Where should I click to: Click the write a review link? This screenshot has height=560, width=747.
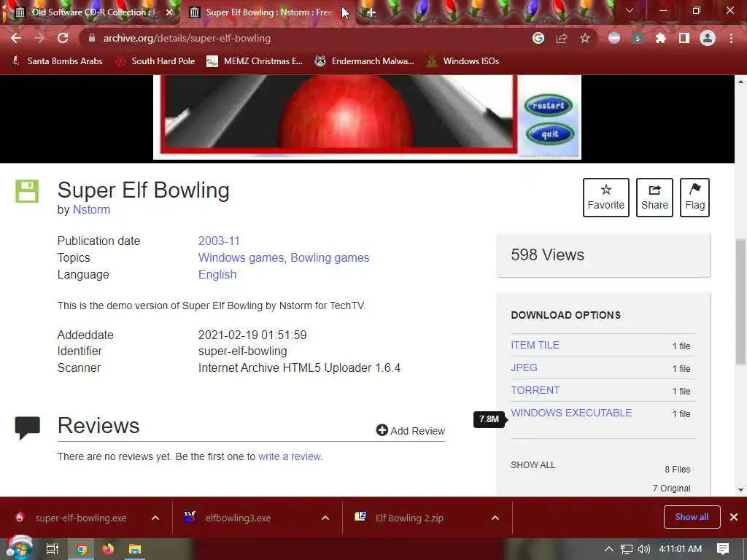(x=289, y=456)
